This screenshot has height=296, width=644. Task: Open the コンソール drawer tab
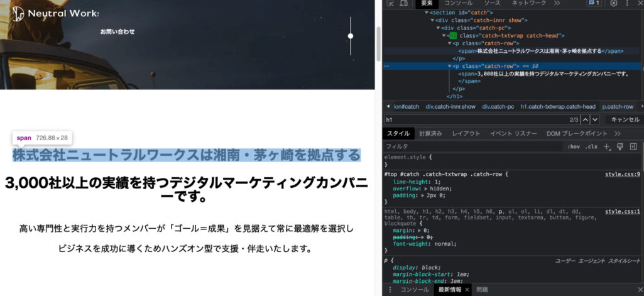click(x=415, y=290)
